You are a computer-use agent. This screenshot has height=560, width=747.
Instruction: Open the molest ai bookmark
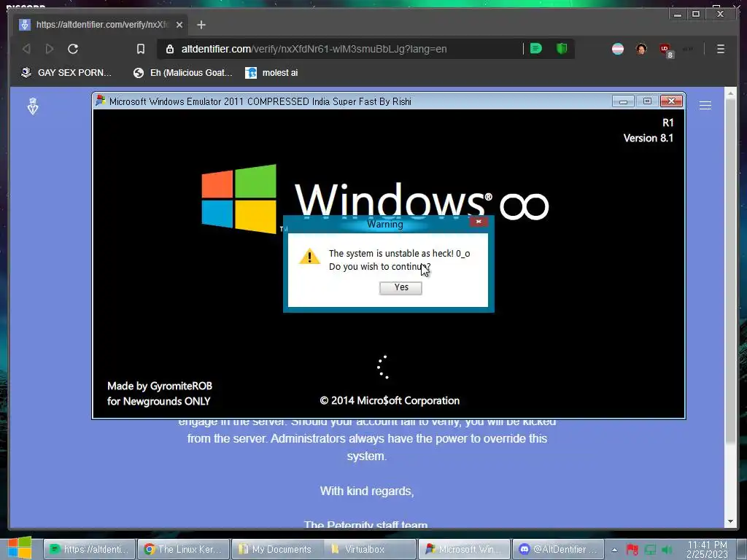click(271, 73)
